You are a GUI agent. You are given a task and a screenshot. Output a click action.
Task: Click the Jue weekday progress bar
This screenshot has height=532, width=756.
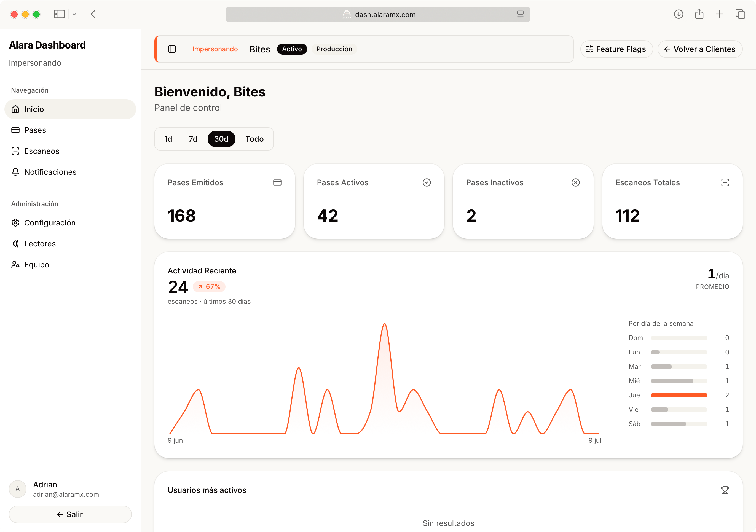click(679, 395)
